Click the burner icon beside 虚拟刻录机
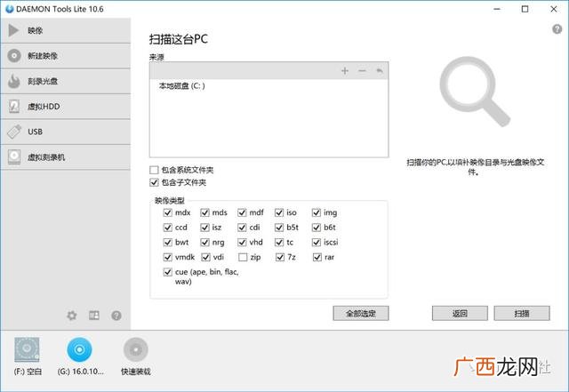 [14, 157]
